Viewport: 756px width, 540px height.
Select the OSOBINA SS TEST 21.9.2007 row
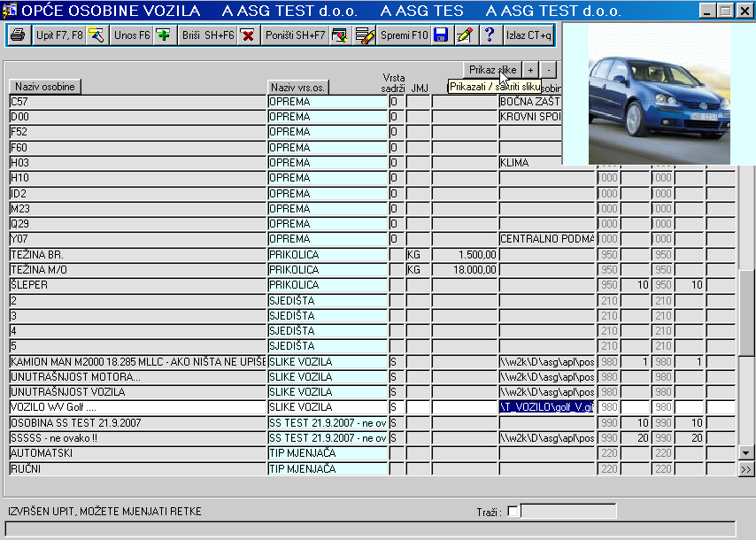coord(138,423)
